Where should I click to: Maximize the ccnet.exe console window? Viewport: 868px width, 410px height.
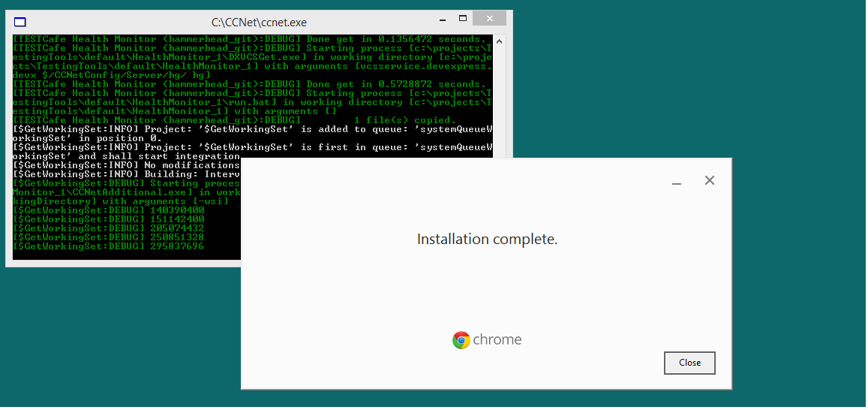(463, 18)
